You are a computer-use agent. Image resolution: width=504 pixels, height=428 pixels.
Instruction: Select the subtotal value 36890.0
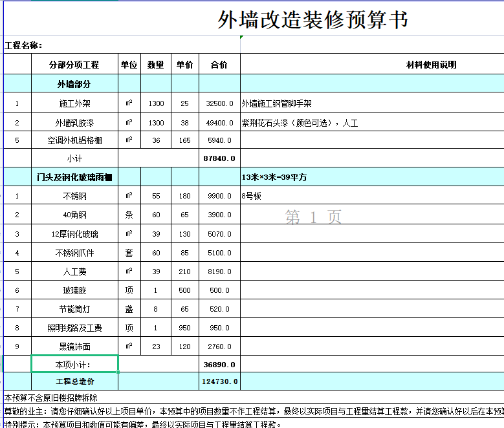click(x=219, y=364)
